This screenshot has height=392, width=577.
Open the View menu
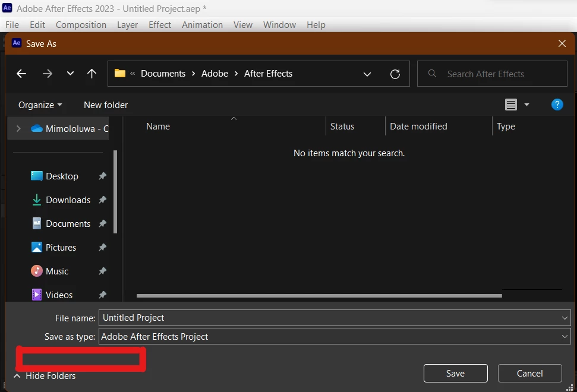pos(243,24)
